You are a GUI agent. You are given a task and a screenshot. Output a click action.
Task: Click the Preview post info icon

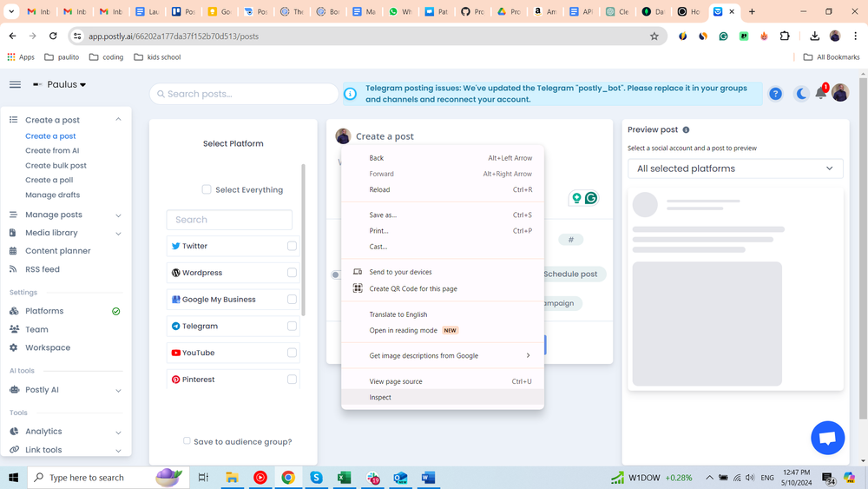pyautogui.click(x=686, y=129)
